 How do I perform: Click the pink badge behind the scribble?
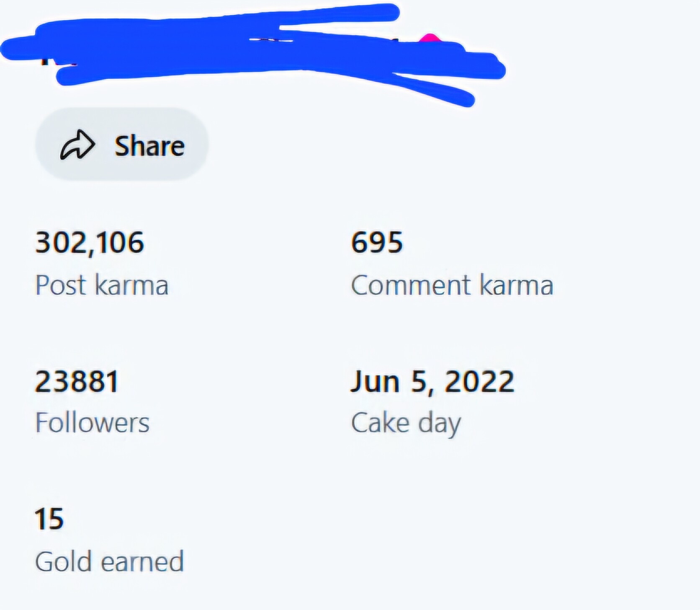[430, 39]
